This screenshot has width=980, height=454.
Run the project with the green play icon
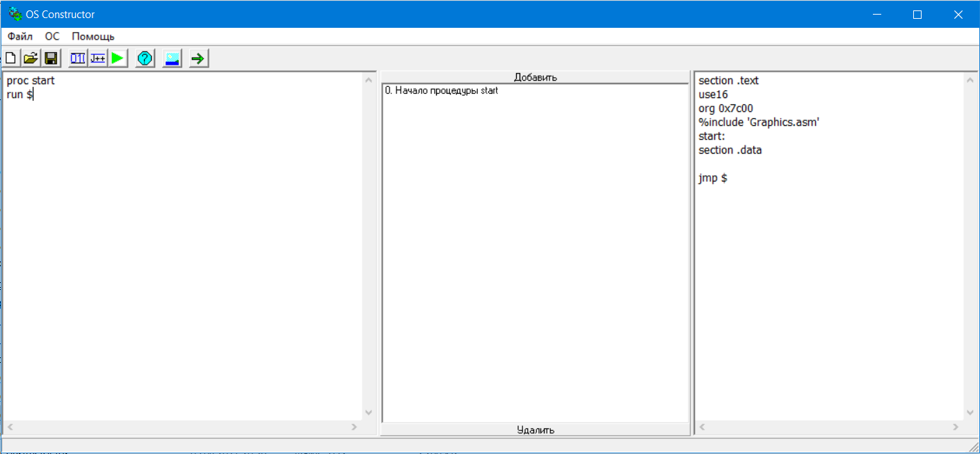[x=118, y=58]
